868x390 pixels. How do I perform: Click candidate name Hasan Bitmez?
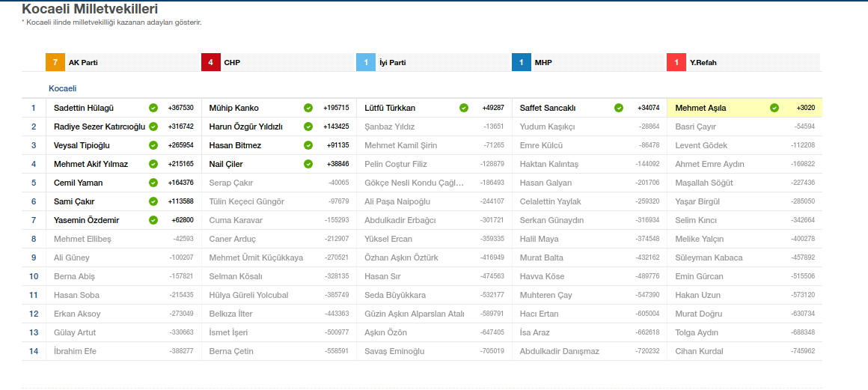(x=235, y=145)
